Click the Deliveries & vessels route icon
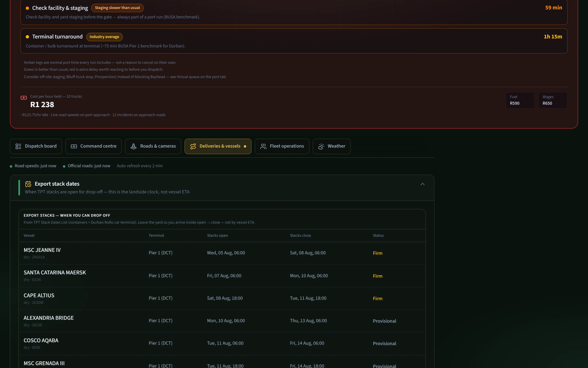Image resolution: width=588 pixels, height=368 pixels. [x=193, y=146]
